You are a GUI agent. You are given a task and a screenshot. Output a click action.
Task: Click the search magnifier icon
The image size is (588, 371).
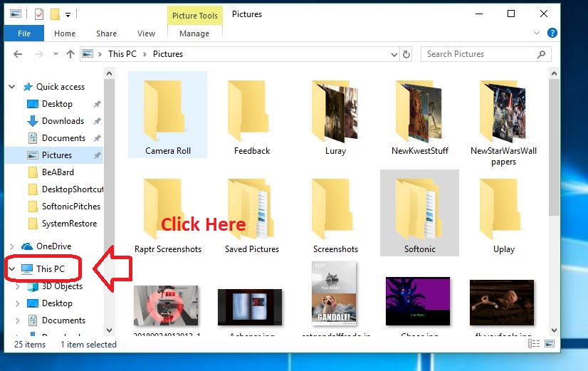[x=542, y=54]
